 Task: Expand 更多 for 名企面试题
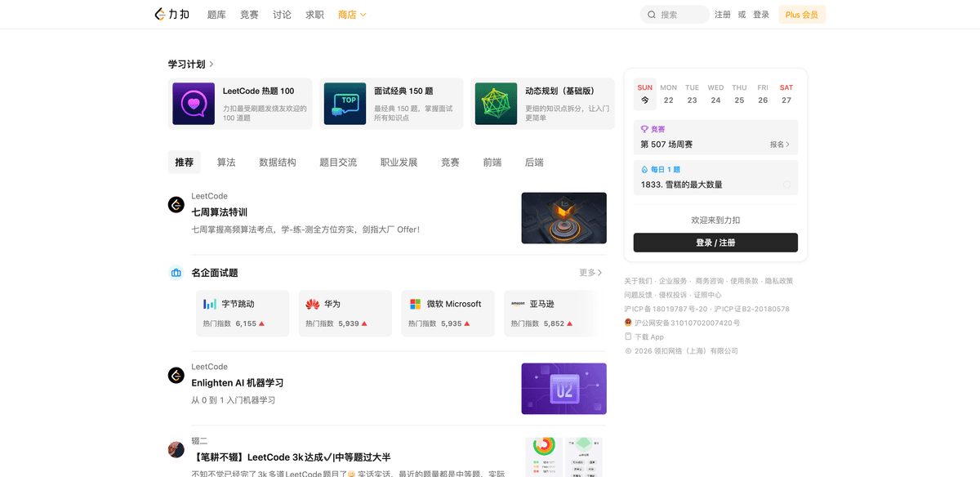[590, 273]
